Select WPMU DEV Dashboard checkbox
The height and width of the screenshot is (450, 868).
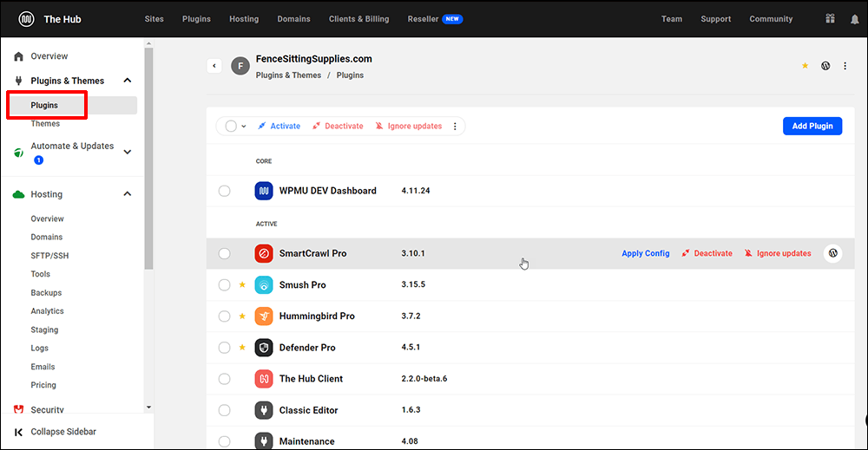tap(224, 191)
